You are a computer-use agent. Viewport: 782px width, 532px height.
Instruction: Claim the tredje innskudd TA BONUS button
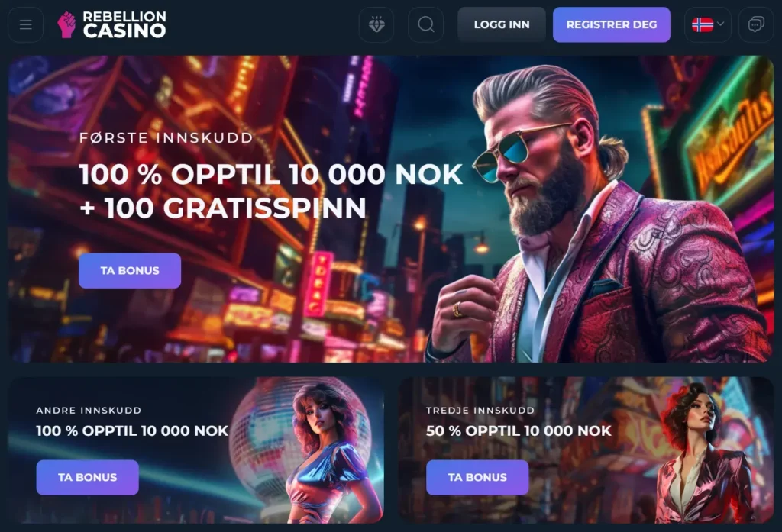477,478
